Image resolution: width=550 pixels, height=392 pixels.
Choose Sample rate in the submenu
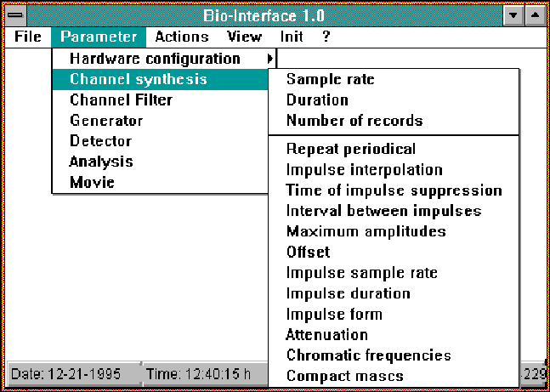[x=330, y=79]
